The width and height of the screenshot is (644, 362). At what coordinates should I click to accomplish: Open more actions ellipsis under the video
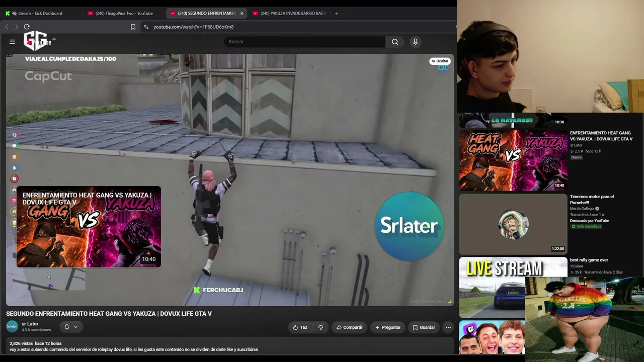pyautogui.click(x=448, y=327)
